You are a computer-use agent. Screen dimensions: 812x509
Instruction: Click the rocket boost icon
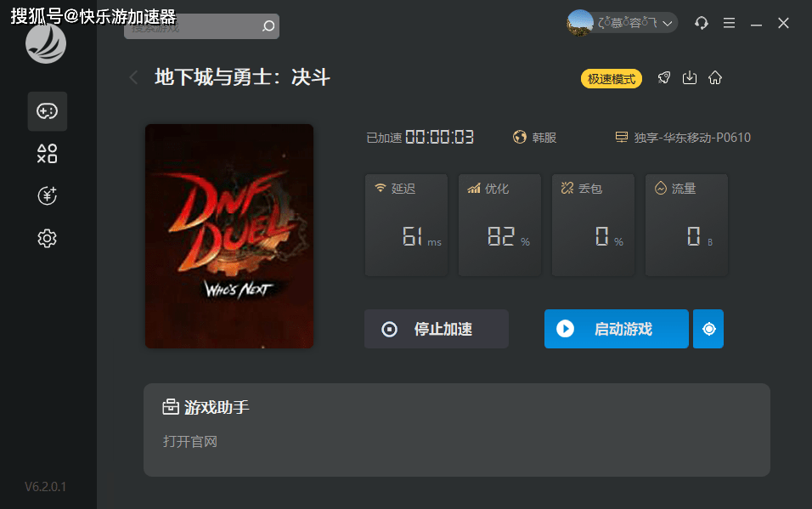pos(664,77)
